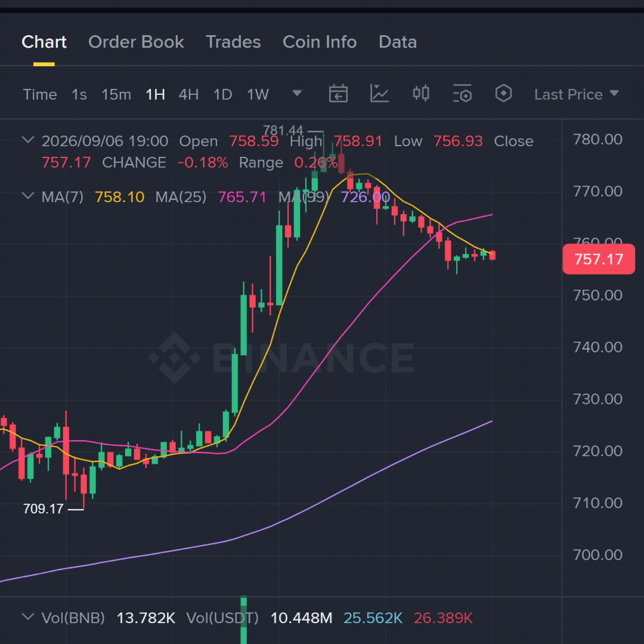Open the chart display settings icon
Image resolution: width=644 pixels, height=644 pixels.
point(462,94)
